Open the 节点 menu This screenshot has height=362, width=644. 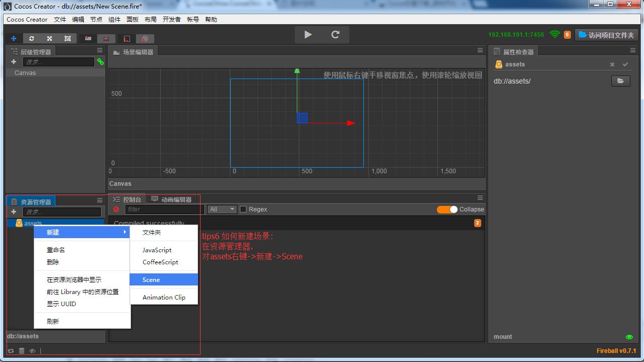pyautogui.click(x=96, y=20)
